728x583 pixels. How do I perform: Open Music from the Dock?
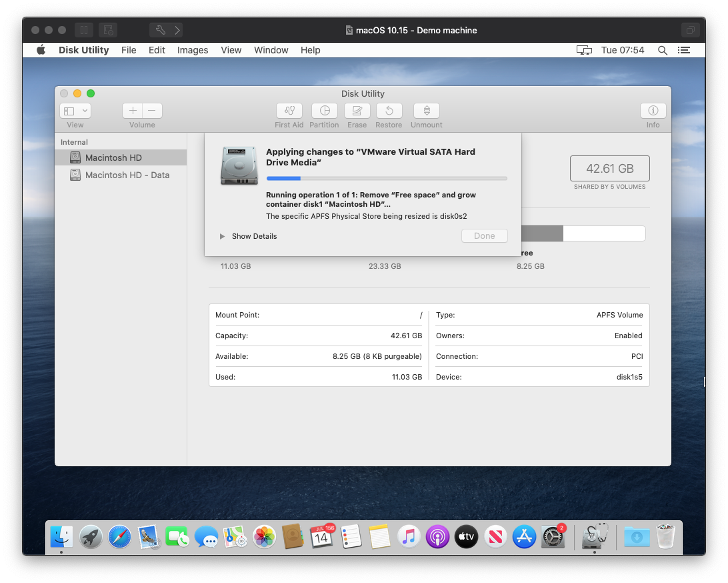(409, 537)
